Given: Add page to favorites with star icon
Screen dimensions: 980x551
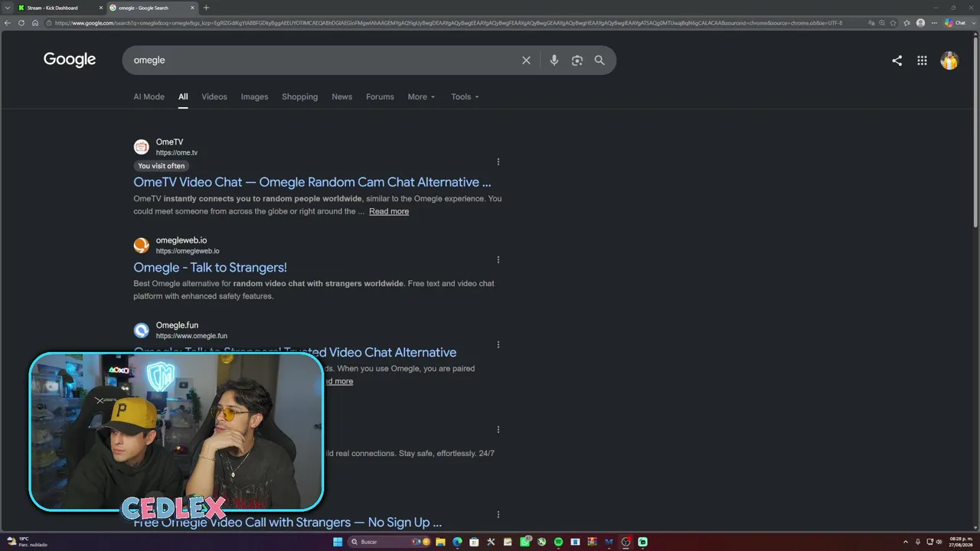Looking at the screenshot, I should point(893,23).
